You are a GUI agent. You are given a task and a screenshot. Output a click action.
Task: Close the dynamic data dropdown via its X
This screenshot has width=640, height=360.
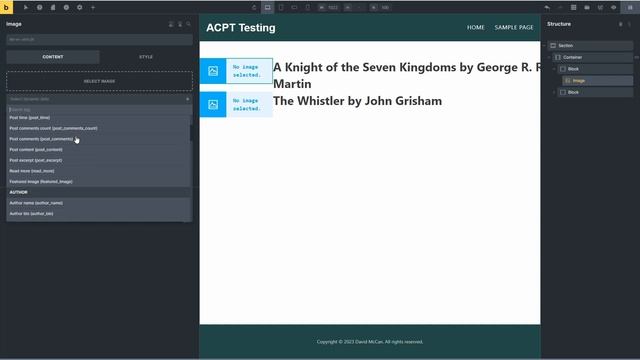point(188,99)
